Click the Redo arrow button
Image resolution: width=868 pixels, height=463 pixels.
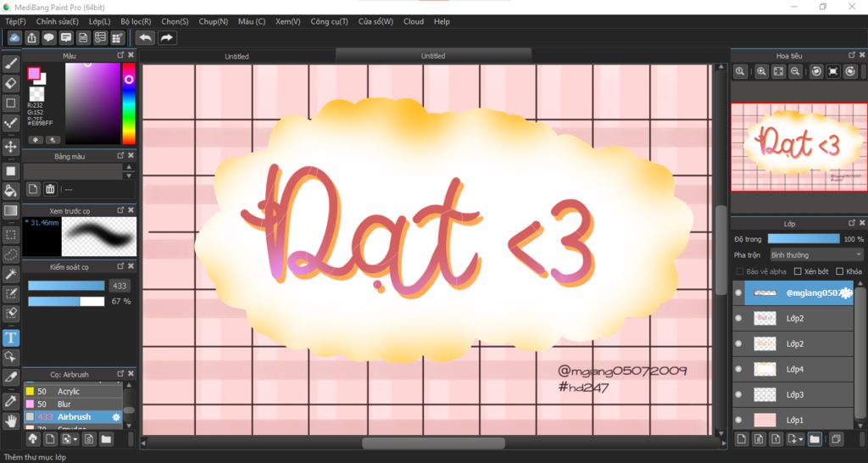pyautogui.click(x=166, y=37)
